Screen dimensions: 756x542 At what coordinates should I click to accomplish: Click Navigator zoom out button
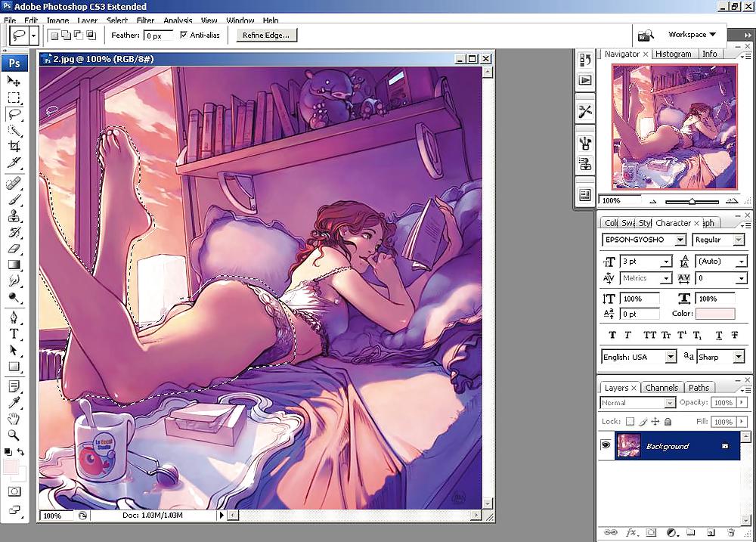coord(653,202)
